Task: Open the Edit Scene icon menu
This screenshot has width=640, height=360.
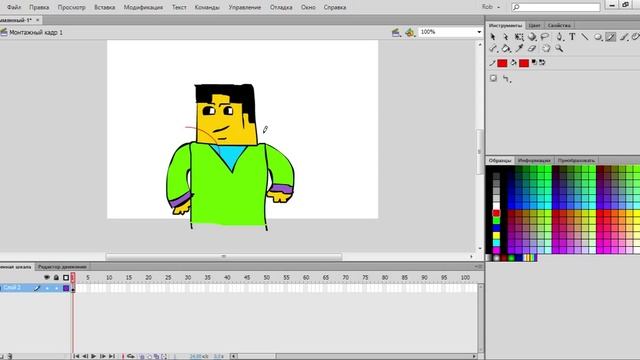Action: click(396, 33)
